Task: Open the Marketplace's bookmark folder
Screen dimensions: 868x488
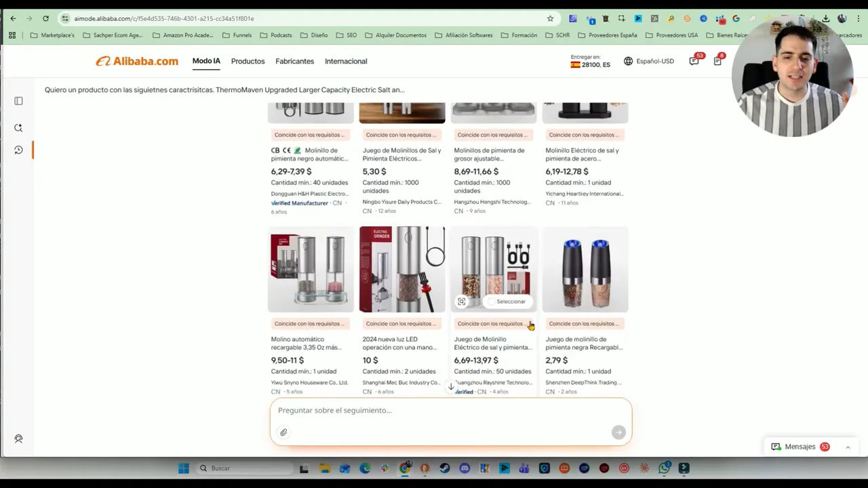Action: 52,35
